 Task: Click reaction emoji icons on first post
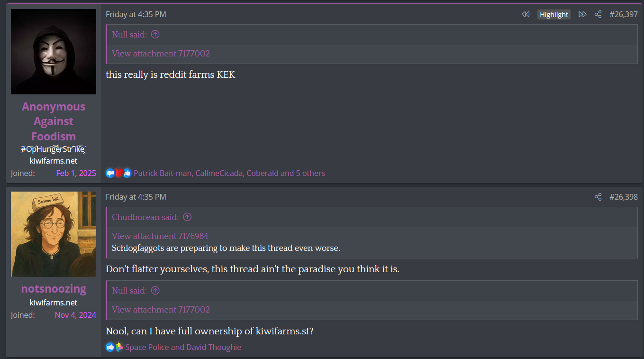pos(118,173)
